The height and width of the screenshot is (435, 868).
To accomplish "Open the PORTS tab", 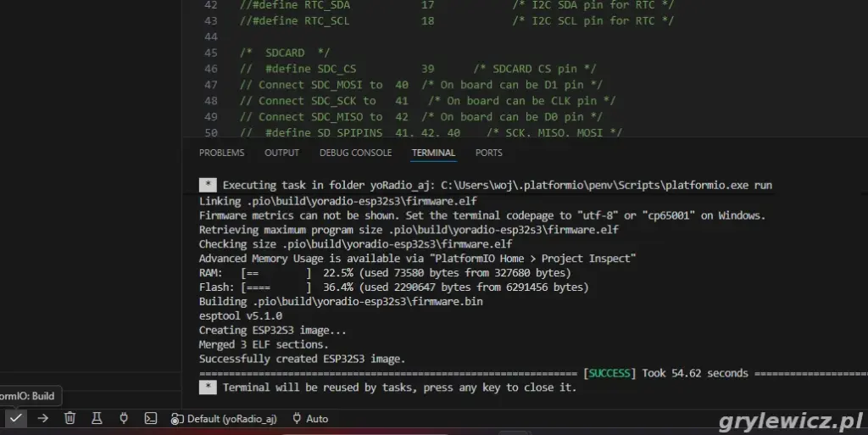I will pyautogui.click(x=488, y=153).
